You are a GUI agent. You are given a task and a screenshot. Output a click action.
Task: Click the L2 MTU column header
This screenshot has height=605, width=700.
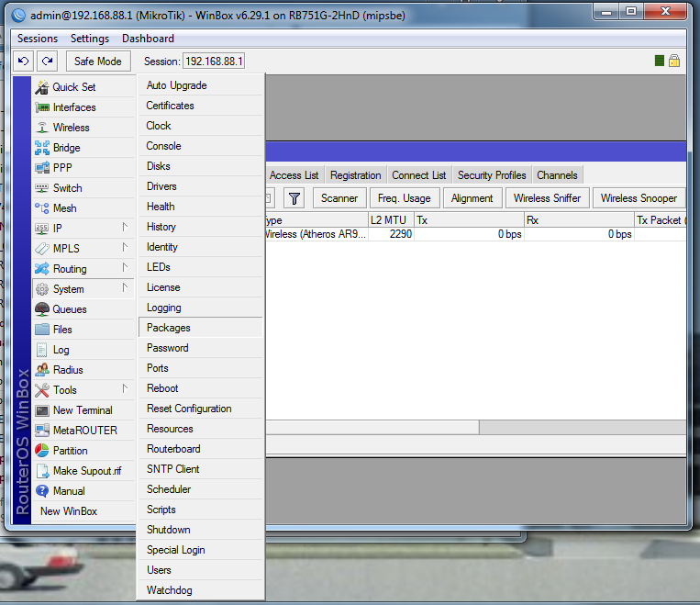tap(391, 219)
